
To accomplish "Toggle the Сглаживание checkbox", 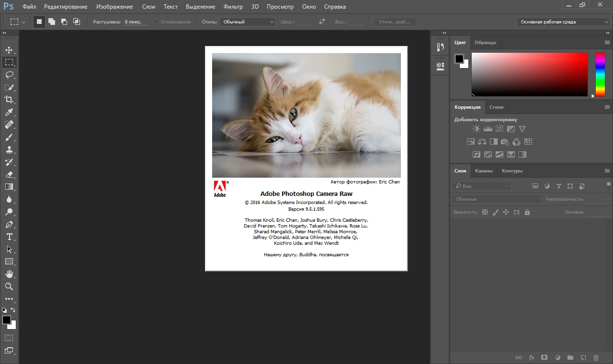I will 156,22.
